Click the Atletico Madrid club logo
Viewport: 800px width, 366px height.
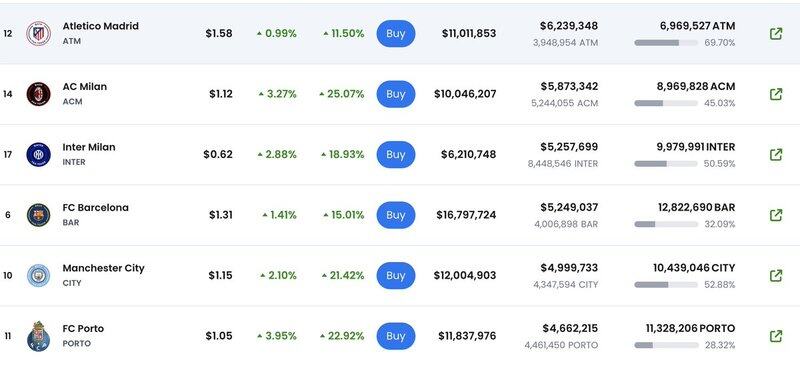[39, 34]
